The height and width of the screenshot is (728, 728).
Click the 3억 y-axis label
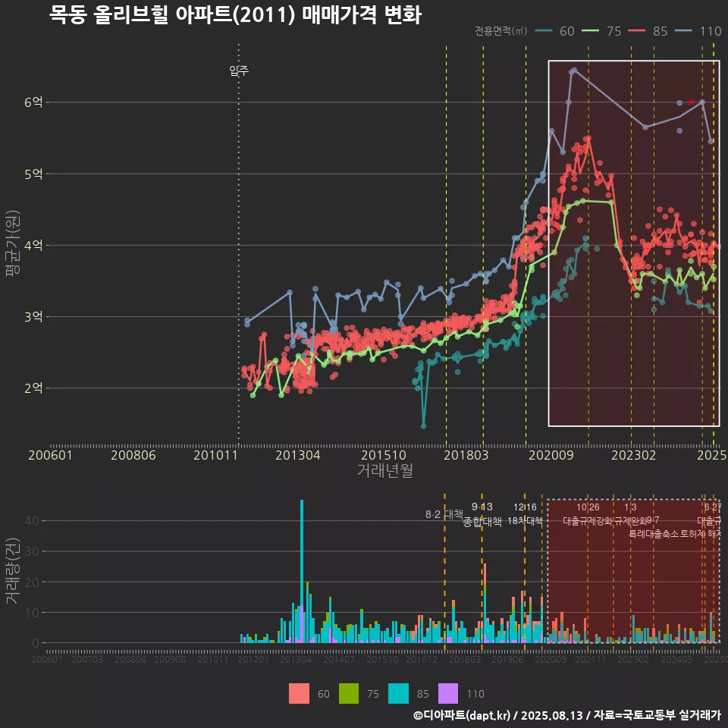point(33,317)
